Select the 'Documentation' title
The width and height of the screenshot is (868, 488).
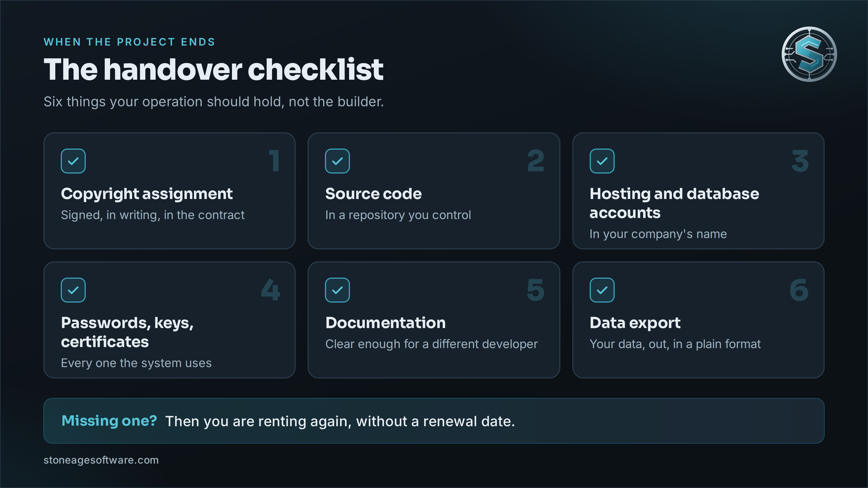tap(385, 323)
